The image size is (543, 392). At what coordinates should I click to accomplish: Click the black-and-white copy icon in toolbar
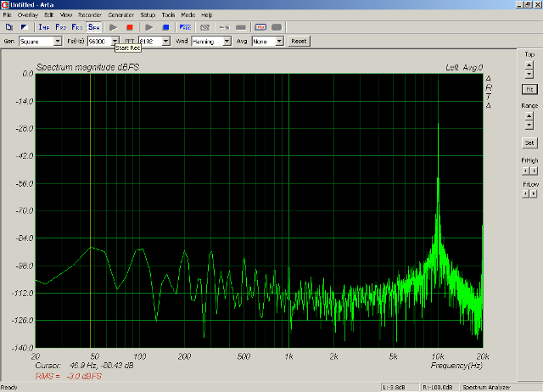[x=25, y=27]
